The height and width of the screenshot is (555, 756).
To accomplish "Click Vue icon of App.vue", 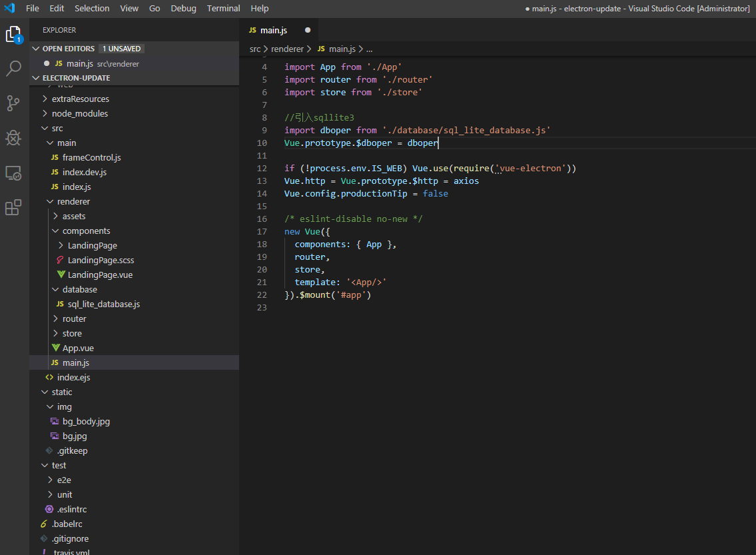I will pyautogui.click(x=56, y=348).
